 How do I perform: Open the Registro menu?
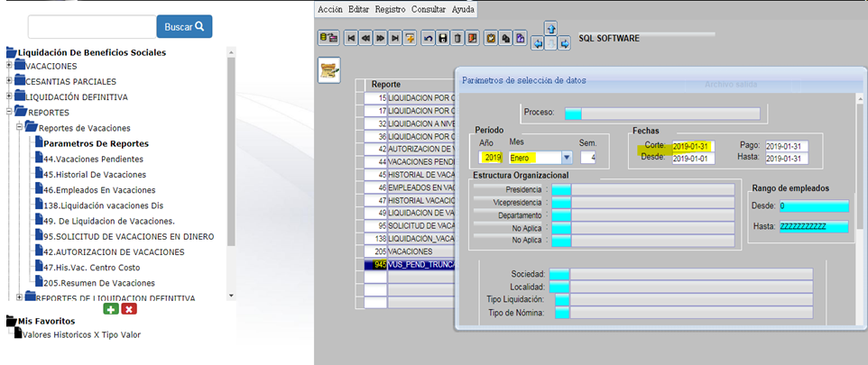click(x=390, y=9)
